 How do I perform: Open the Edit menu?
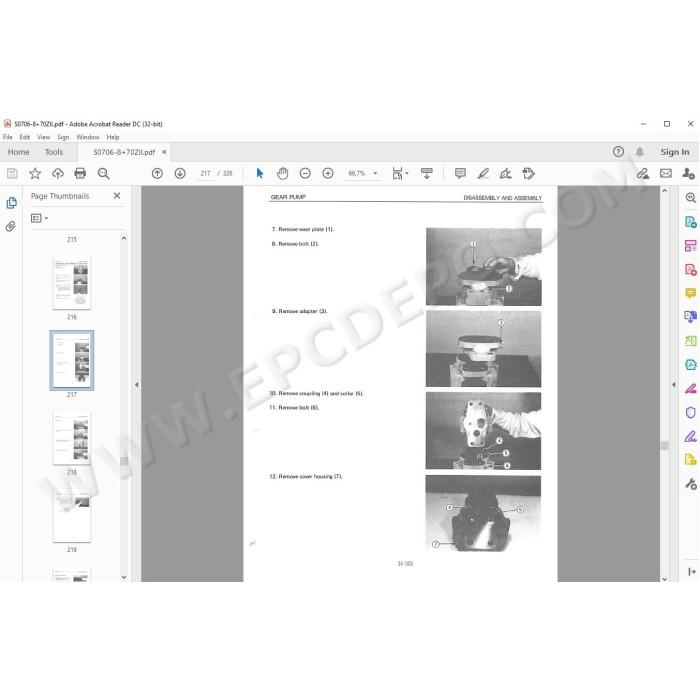click(25, 137)
